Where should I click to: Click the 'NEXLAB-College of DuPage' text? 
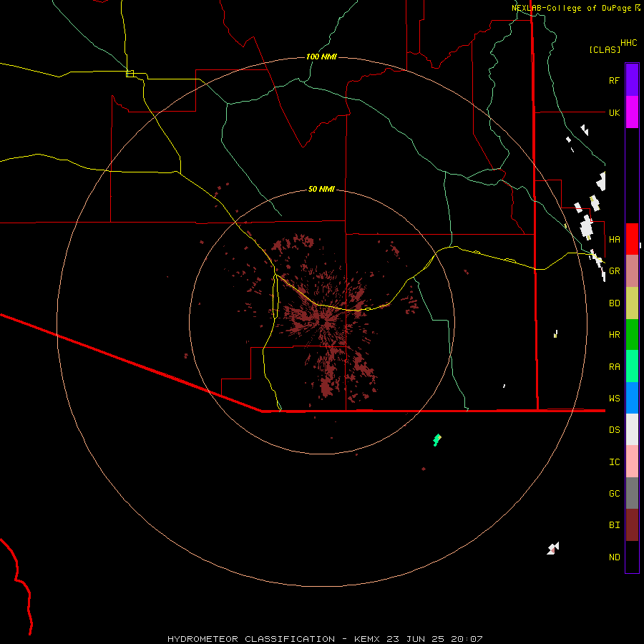pyautogui.click(x=571, y=8)
